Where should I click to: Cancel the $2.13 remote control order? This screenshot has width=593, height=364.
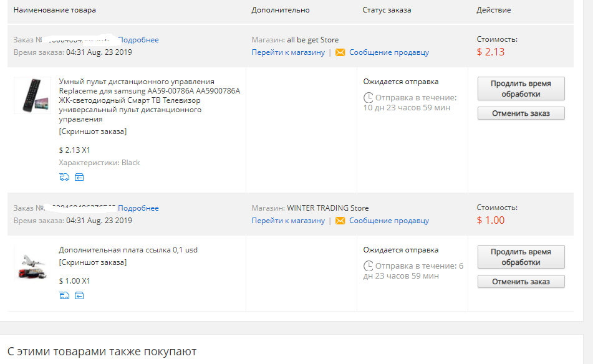tap(521, 113)
